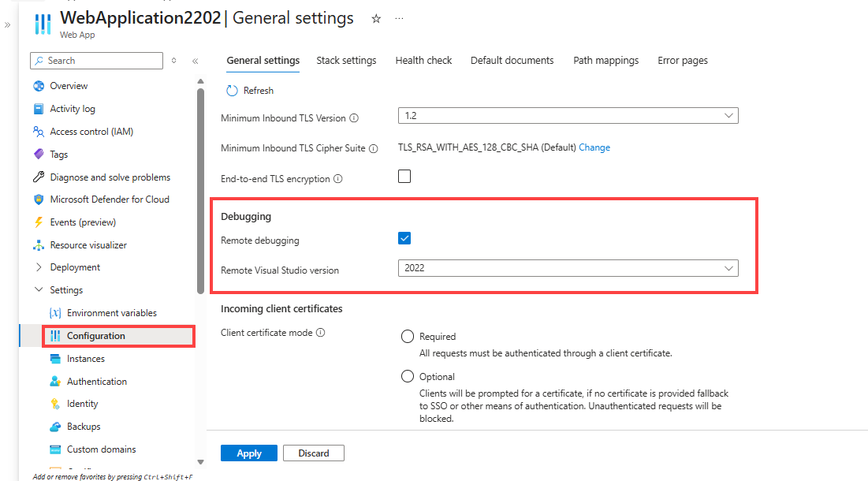The height and width of the screenshot is (481, 868).
Task: Open the Remote Visual Studio version dropdown
Action: (x=568, y=268)
